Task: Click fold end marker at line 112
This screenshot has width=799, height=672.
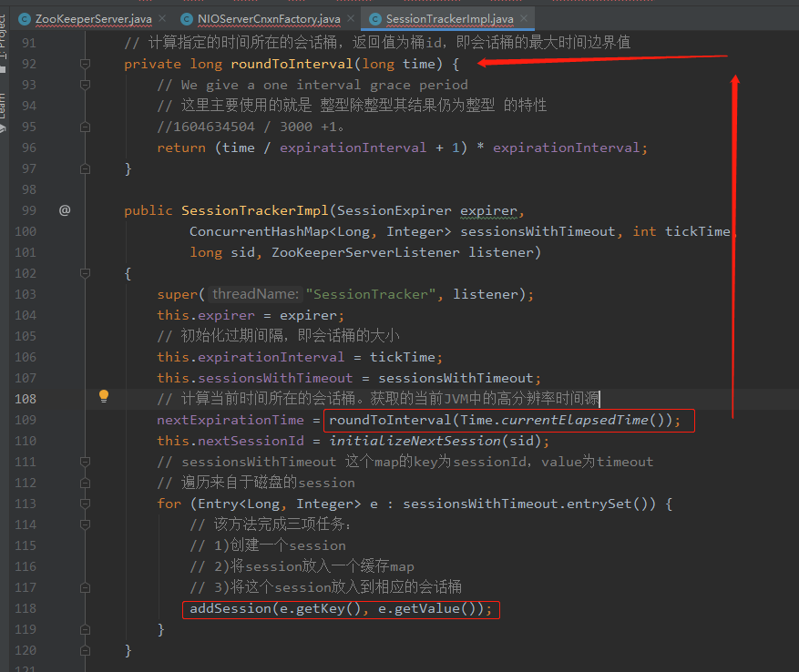Action: (x=85, y=483)
